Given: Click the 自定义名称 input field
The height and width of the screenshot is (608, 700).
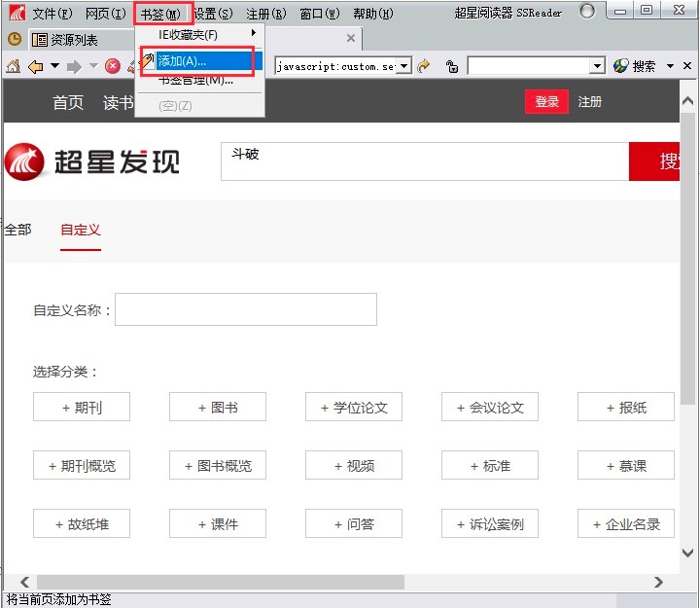Looking at the screenshot, I should [x=245, y=309].
